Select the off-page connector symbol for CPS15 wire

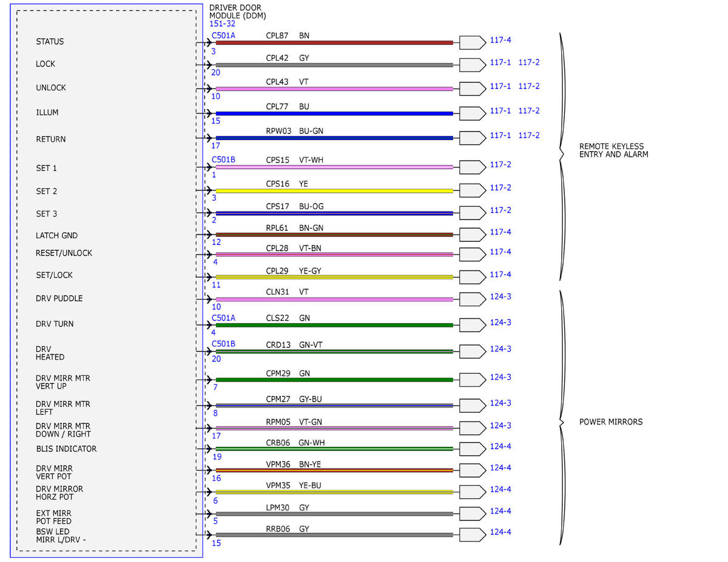pos(472,167)
